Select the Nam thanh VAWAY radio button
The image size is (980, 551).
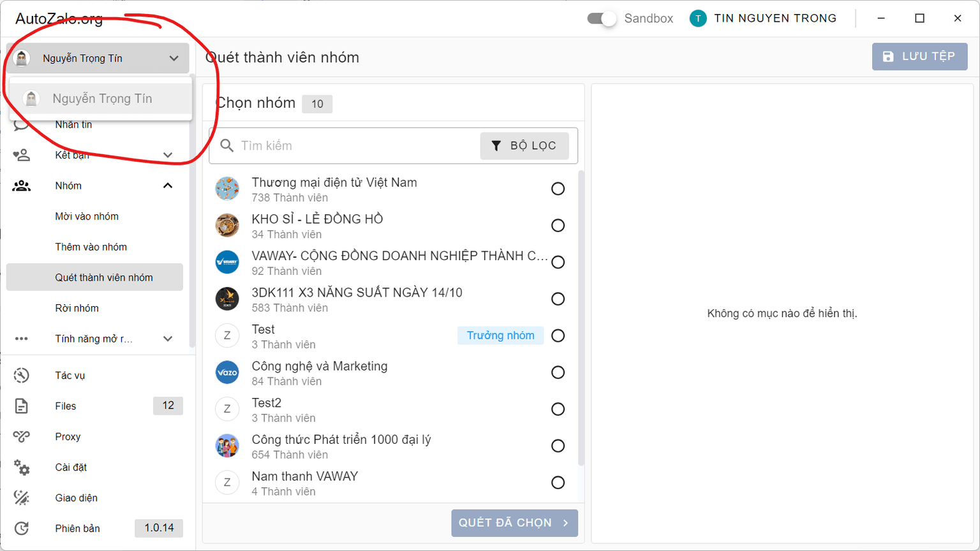558,483
